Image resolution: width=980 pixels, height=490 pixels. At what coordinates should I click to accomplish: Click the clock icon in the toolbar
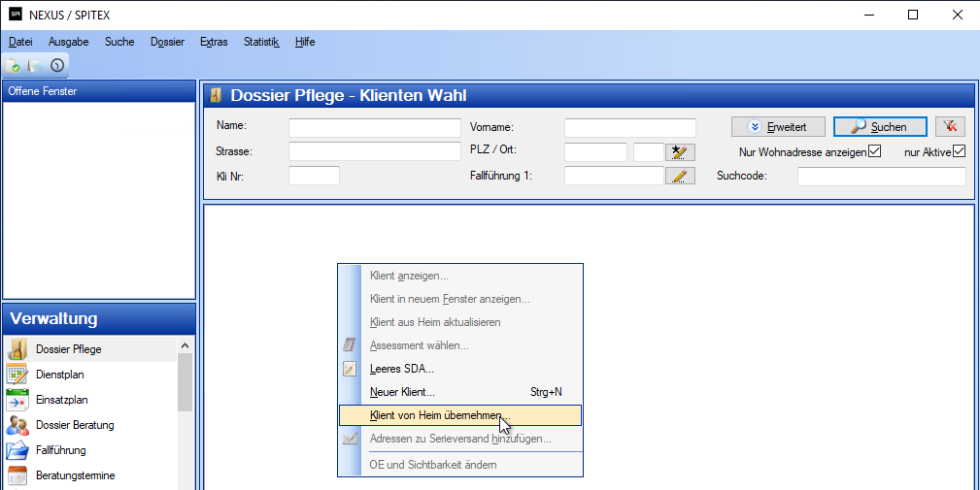[x=56, y=65]
